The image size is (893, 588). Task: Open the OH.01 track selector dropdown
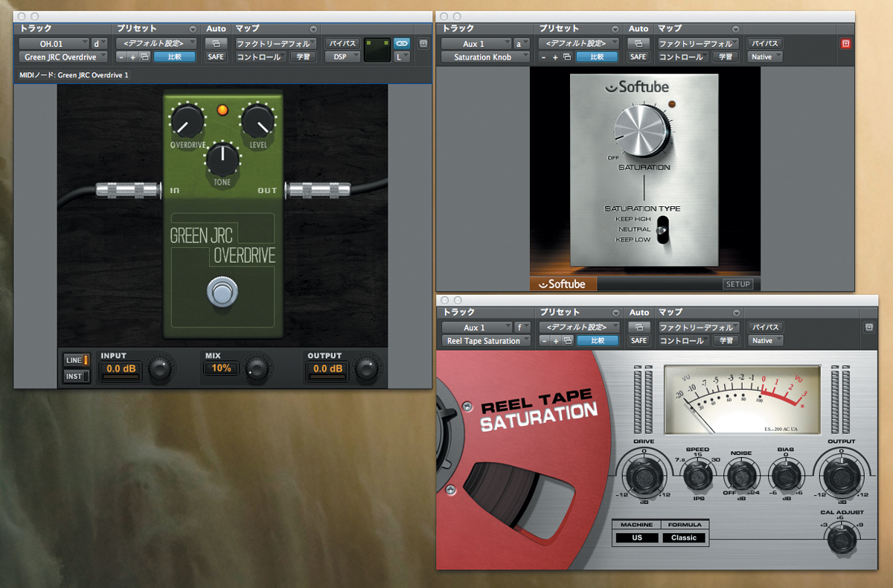(54, 44)
